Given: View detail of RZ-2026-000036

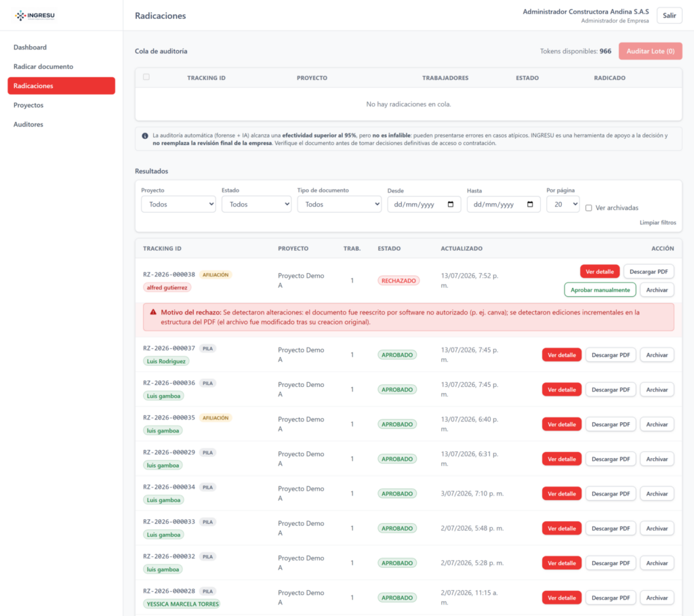Looking at the screenshot, I should click(562, 390).
